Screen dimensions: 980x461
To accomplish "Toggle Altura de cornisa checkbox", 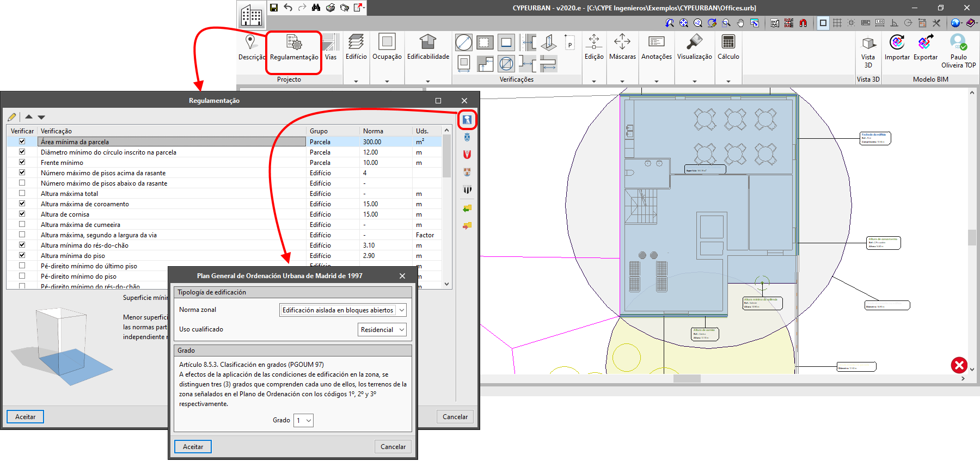I will (22, 214).
